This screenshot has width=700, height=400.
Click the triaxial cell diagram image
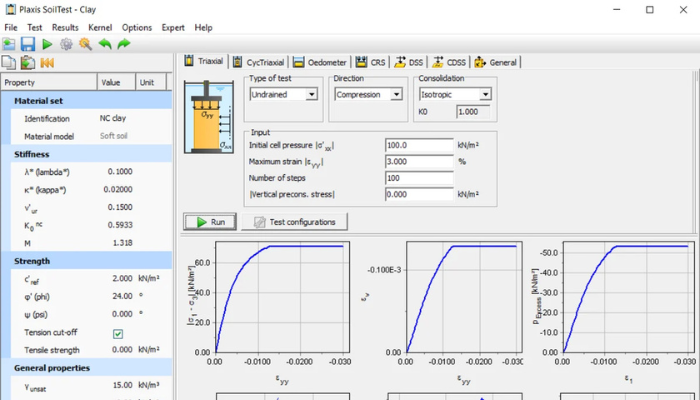point(209,117)
